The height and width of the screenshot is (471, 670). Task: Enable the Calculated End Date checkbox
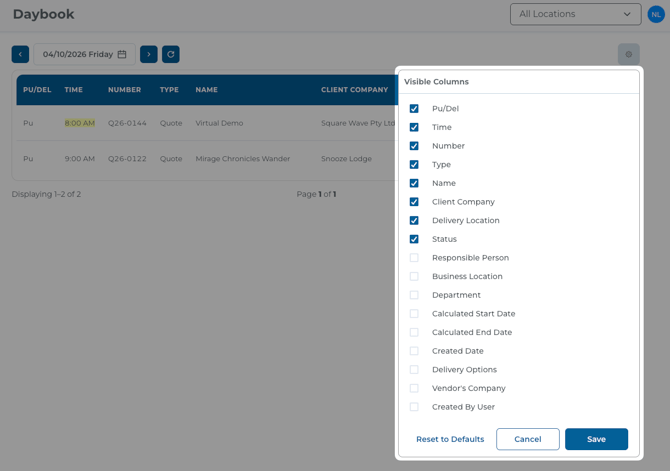pos(414,332)
